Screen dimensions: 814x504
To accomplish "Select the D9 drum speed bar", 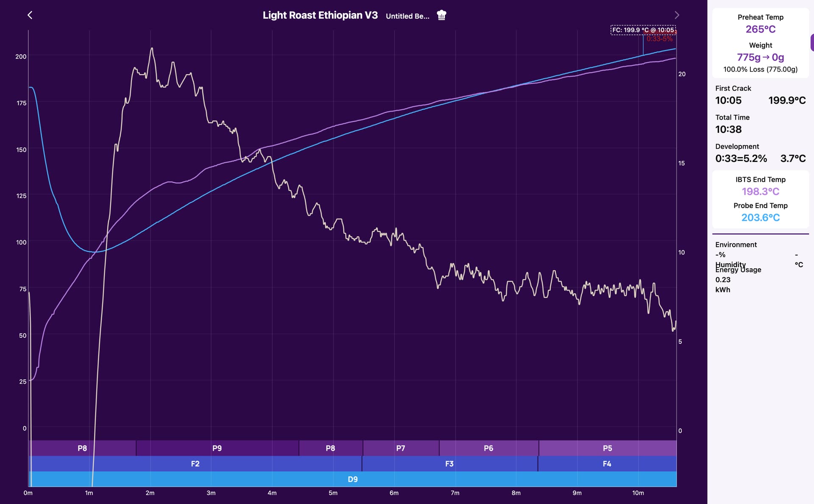I will (x=353, y=479).
